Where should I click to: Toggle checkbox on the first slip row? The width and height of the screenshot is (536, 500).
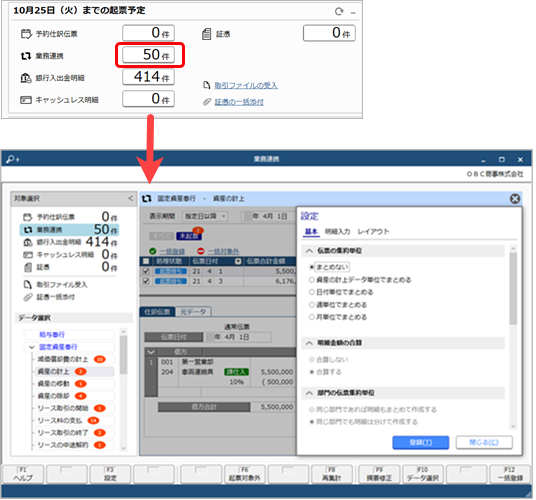point(146,271)
